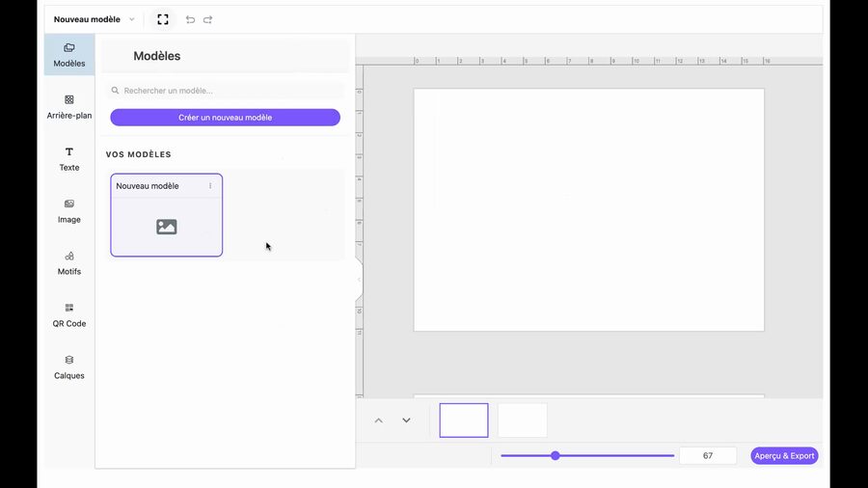Open the Calques layers panel

[69, 367]
